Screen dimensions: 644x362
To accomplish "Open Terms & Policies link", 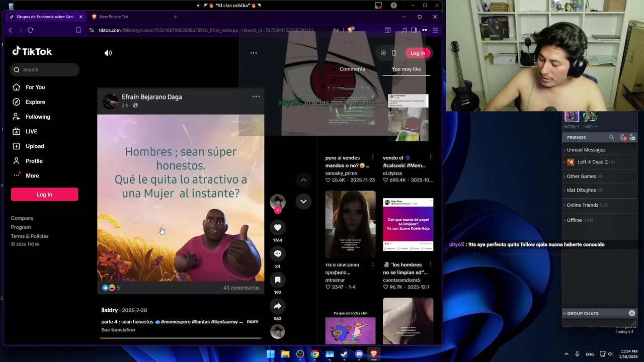I will tap(30, 236).
